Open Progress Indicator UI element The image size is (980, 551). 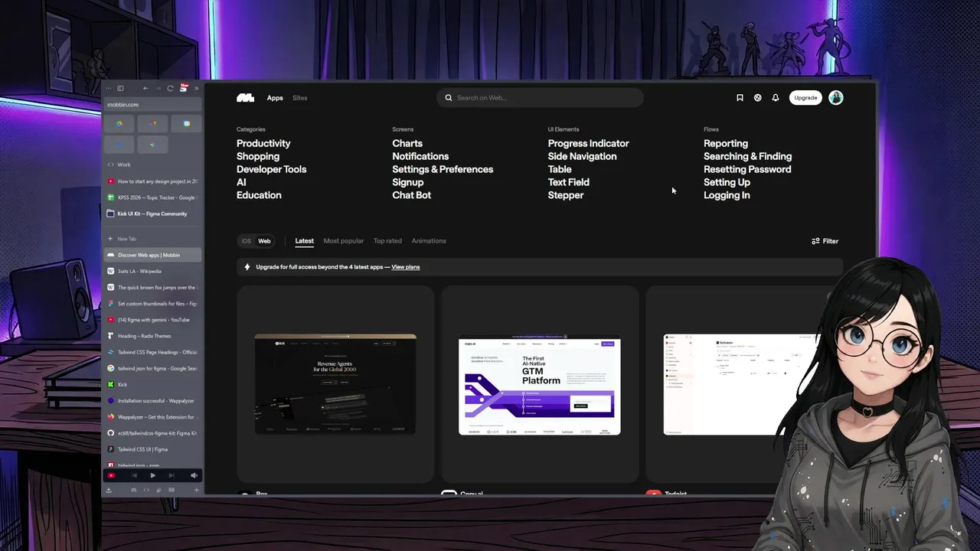[588, 143]
